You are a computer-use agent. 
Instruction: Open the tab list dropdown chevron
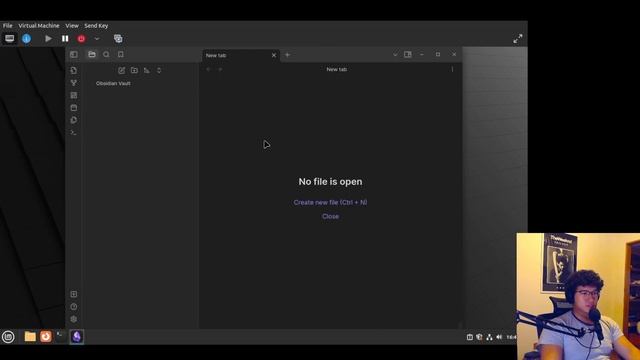click(395, 54)
